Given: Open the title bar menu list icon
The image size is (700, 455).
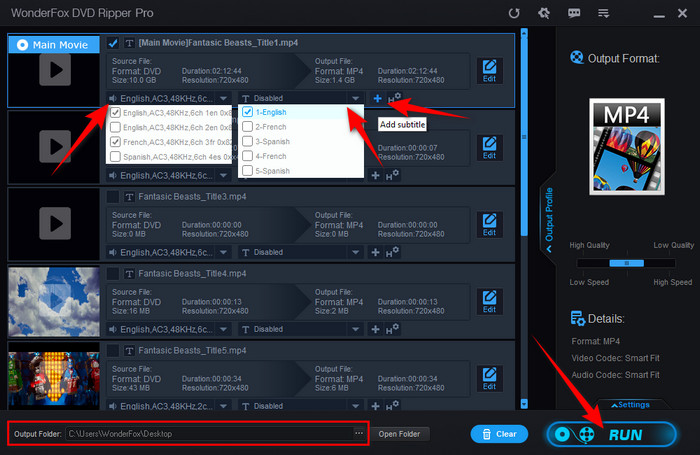Looking at the screenshot, I should point(604,14).
